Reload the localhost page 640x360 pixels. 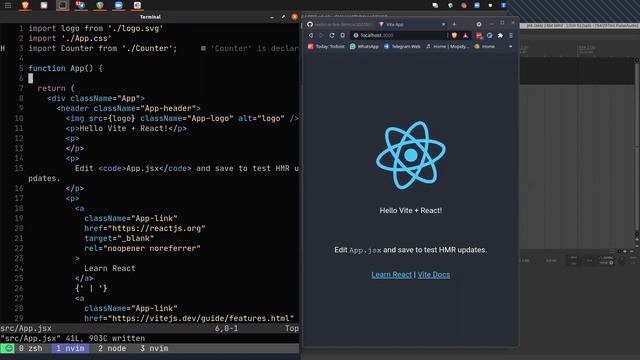click(332, 36)
